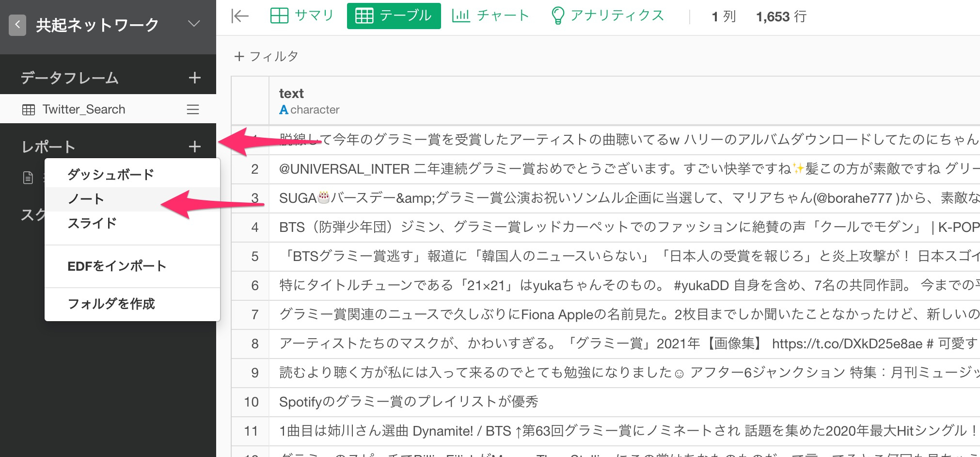Select row 3 starting with SUGA
This screenshot has width=980, height=457.
(606, 198)
